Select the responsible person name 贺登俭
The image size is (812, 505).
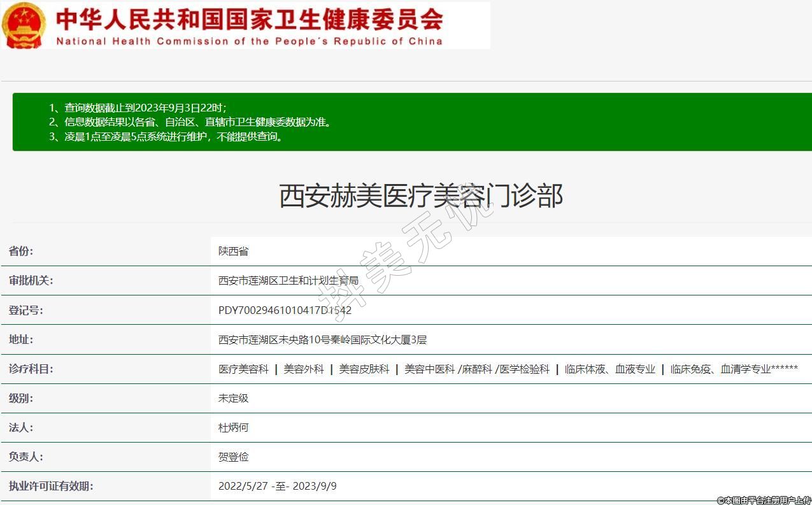(x=233, y=457)
